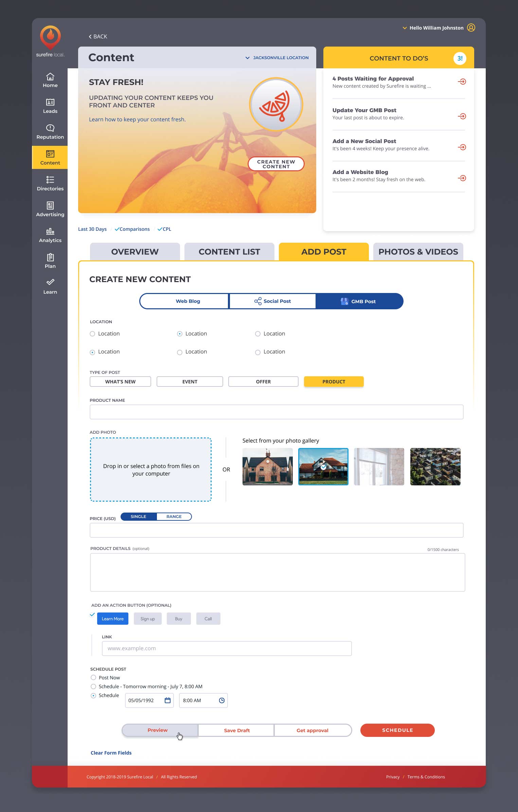Toggle price type to Range
The height and width of the screenshot is (812, 518).
(x=174, y=516)
